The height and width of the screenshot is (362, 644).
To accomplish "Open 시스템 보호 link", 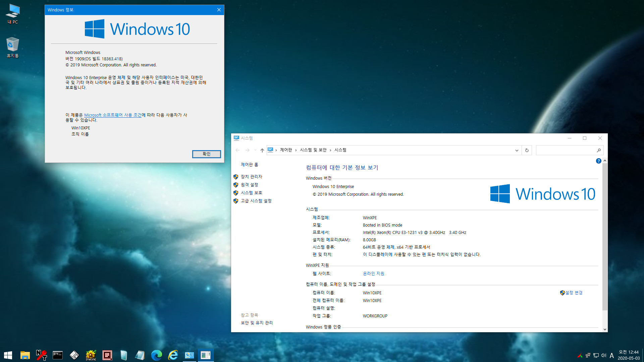I will [x=252, y=193].
